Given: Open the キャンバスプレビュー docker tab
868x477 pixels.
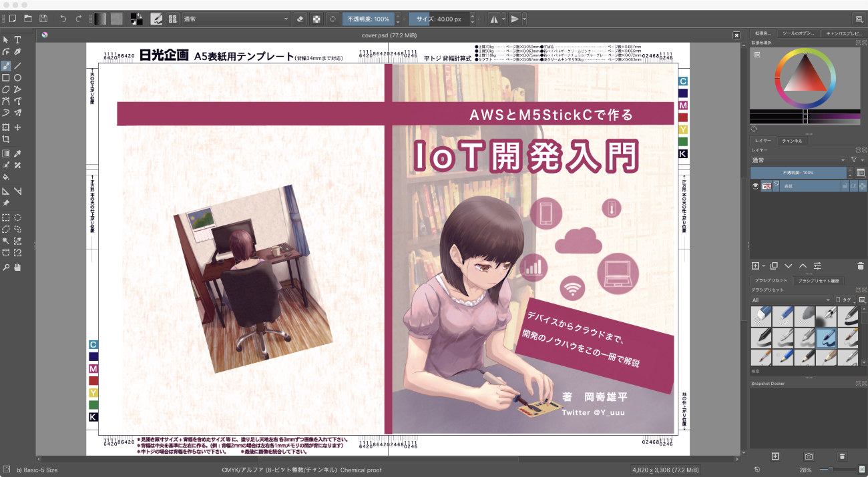Looking at the screenshot, I should 845,32.
